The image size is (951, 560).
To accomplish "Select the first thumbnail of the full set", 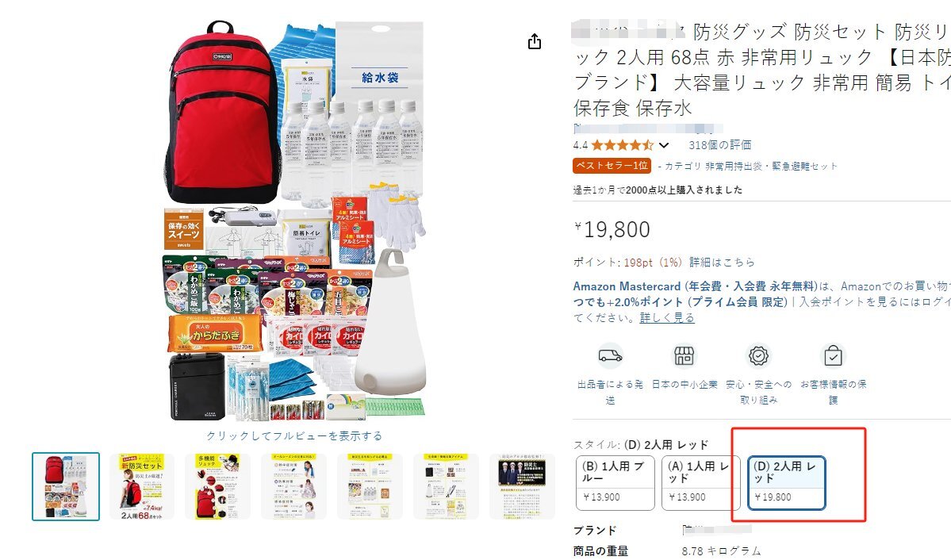I will click(66, 486).
